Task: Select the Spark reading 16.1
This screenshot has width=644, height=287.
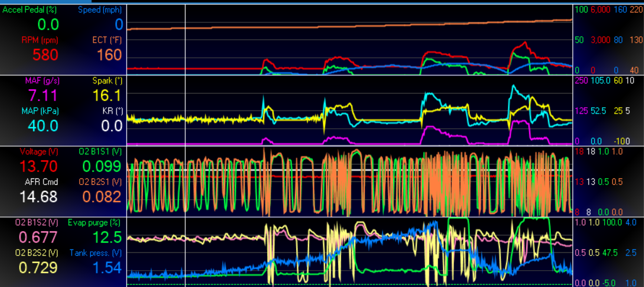Action: tap(107, 95)
